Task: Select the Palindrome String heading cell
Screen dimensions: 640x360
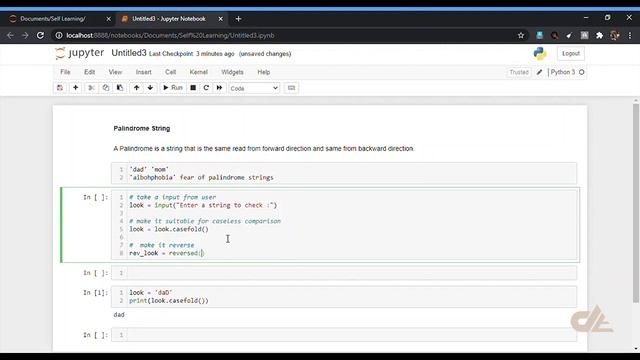Action: 142,128
